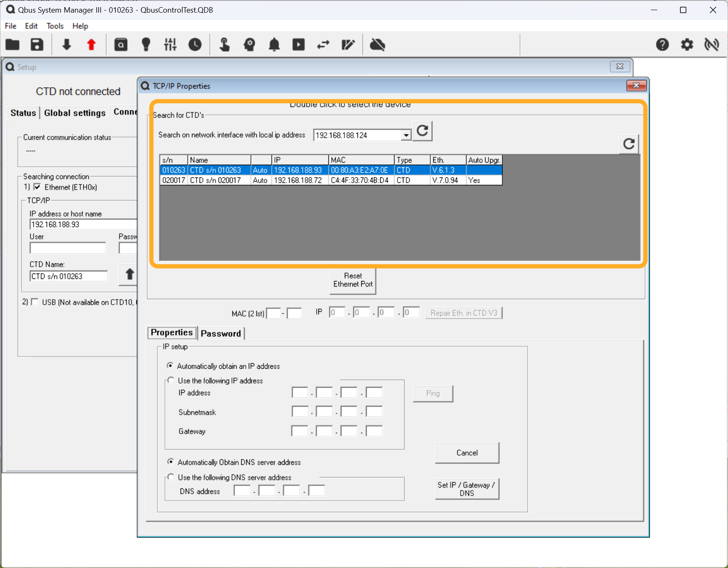The width and height of the screenshot is (728, 568).
Task: Toggle Ethernet (ETH0x) checkbox
Action: [x=37, y=187]
